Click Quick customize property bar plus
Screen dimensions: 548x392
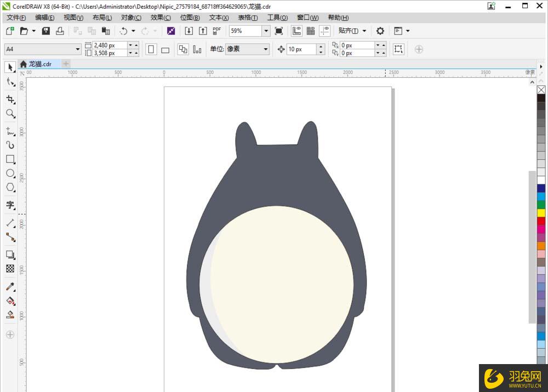419,49
